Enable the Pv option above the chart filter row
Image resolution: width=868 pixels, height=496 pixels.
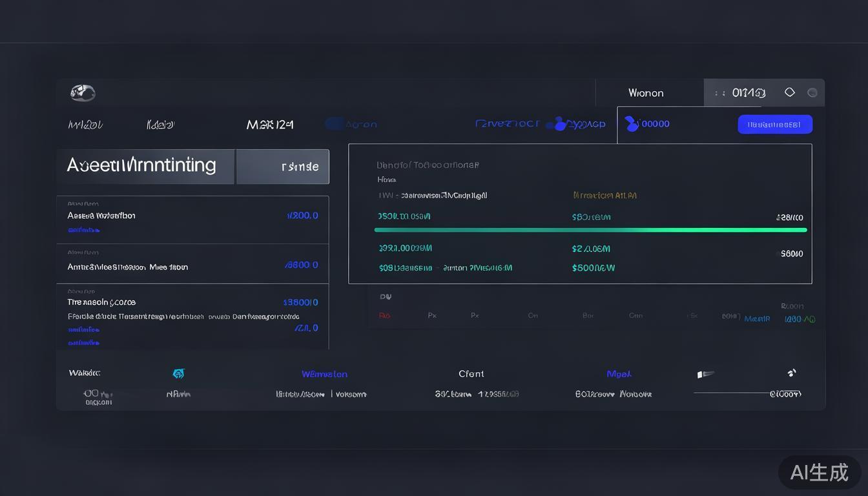click(x=386, y=296)
